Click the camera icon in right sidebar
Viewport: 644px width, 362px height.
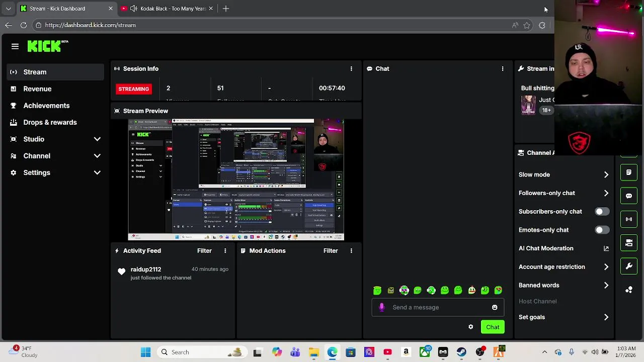[x=629, y=243]
